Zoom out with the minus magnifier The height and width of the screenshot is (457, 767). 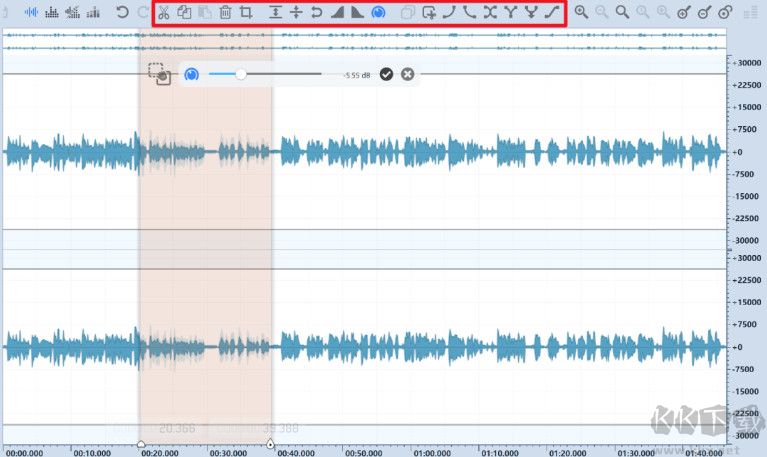[x=602, y=12]
